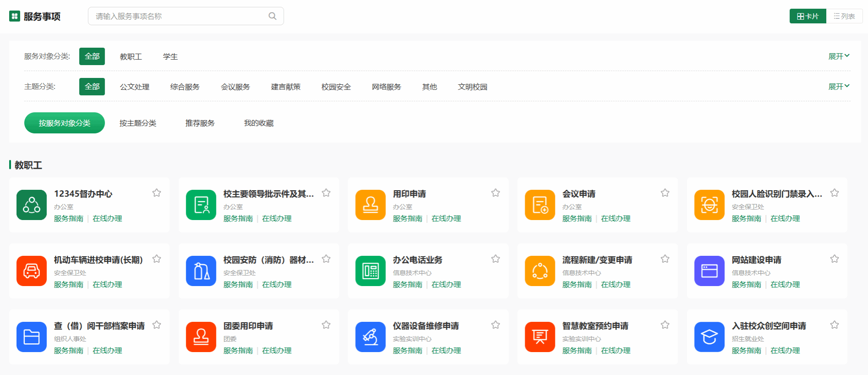Click the 入驻校众创空间申请 graduation cap icon
This screenshot has height=375, width=868.
coord(709,337)
